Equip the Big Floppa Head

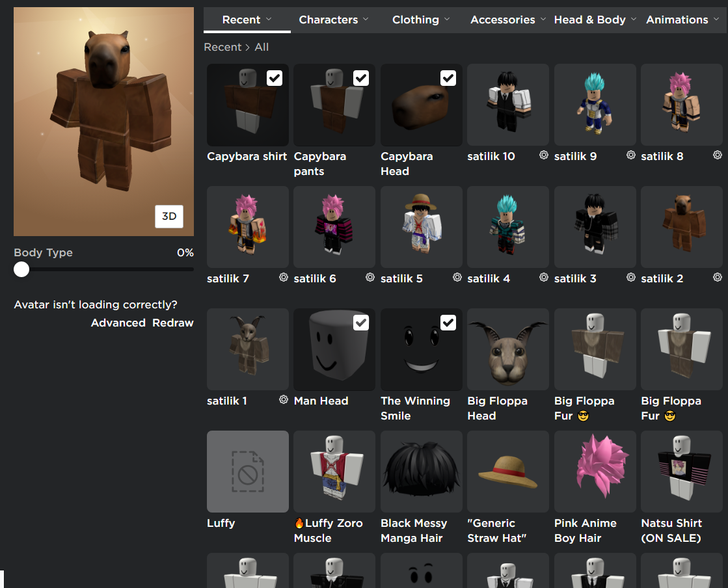[x=508, y=349]
